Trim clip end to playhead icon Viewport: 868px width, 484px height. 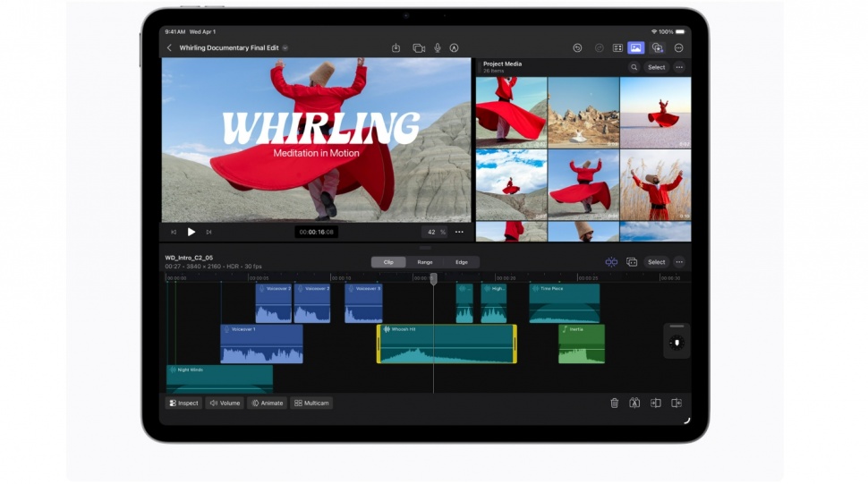coord(677,403)
